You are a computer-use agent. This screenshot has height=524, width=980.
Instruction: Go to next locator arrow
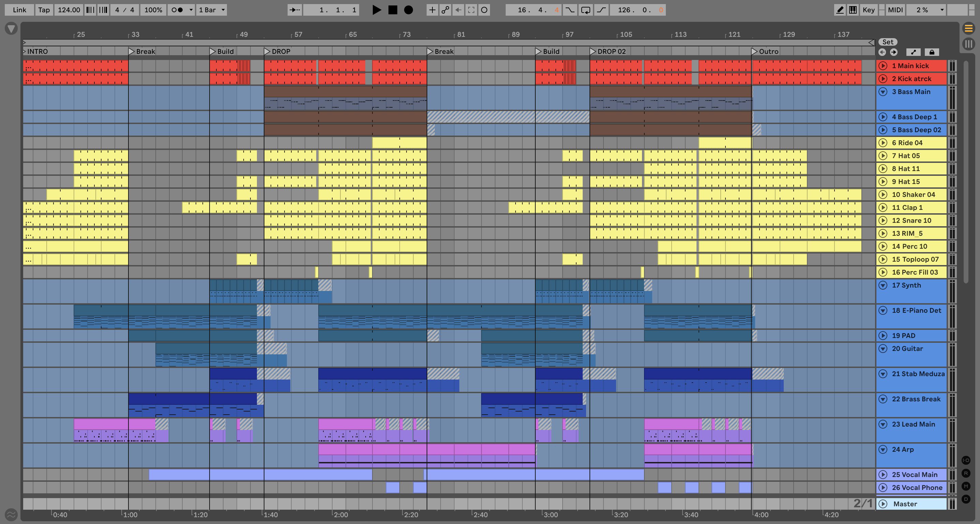tap(894, 52)
